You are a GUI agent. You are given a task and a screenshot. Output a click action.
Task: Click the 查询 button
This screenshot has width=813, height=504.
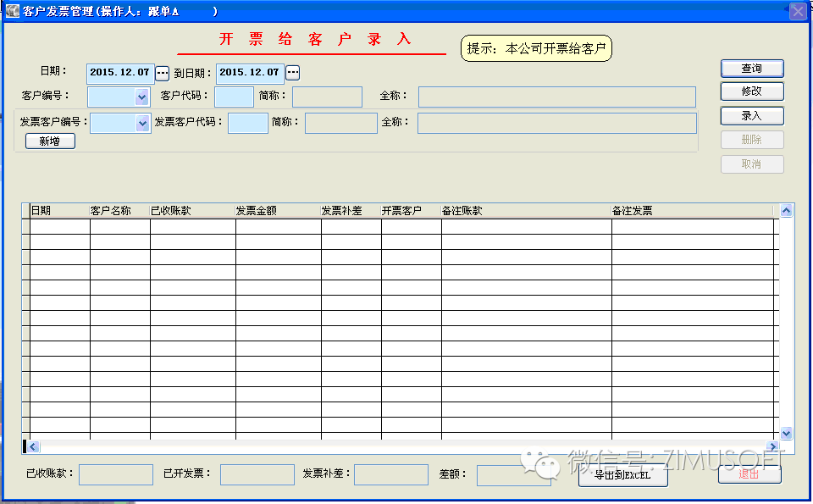coord(751,69)
